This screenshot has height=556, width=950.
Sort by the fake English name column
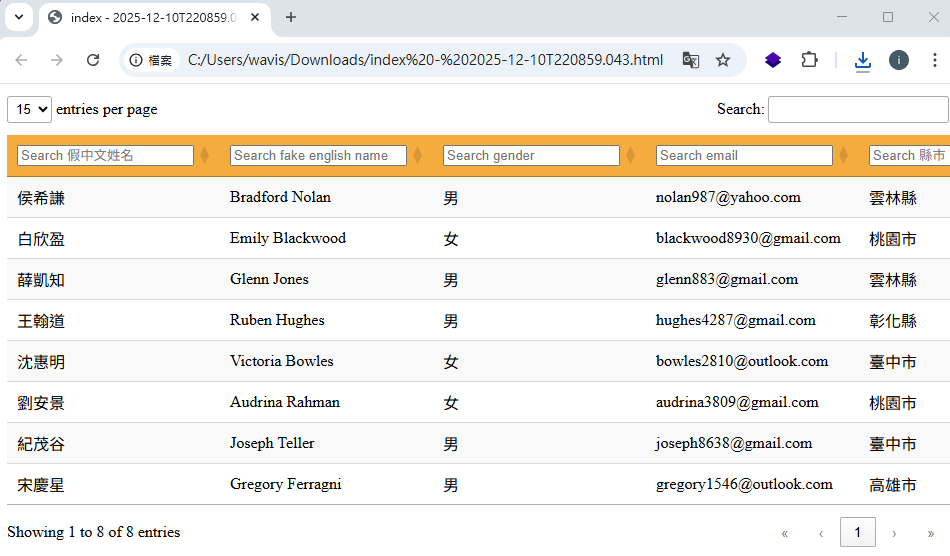point(418,156)
